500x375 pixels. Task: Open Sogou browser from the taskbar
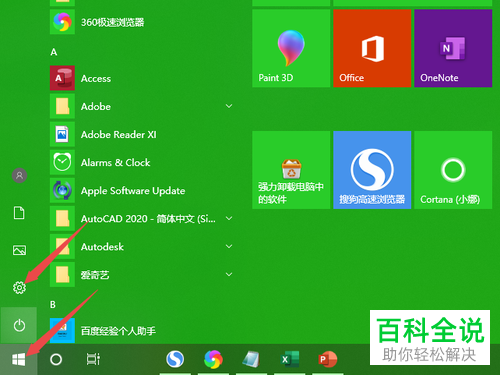tap(175, 359)
